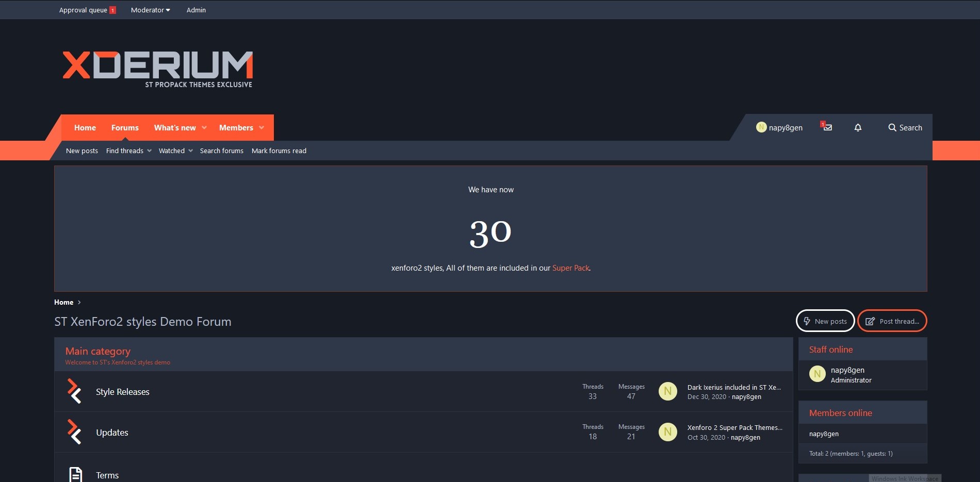Open the Members tab
The image size is (980, 482).
(236, 128)
